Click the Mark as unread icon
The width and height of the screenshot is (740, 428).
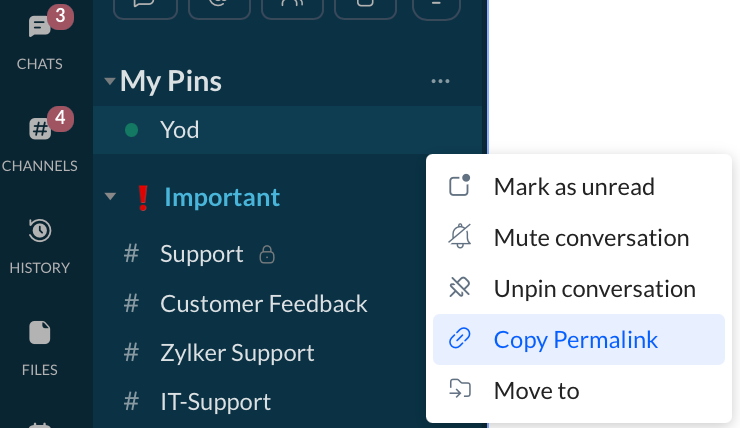[x=460, y=185]
